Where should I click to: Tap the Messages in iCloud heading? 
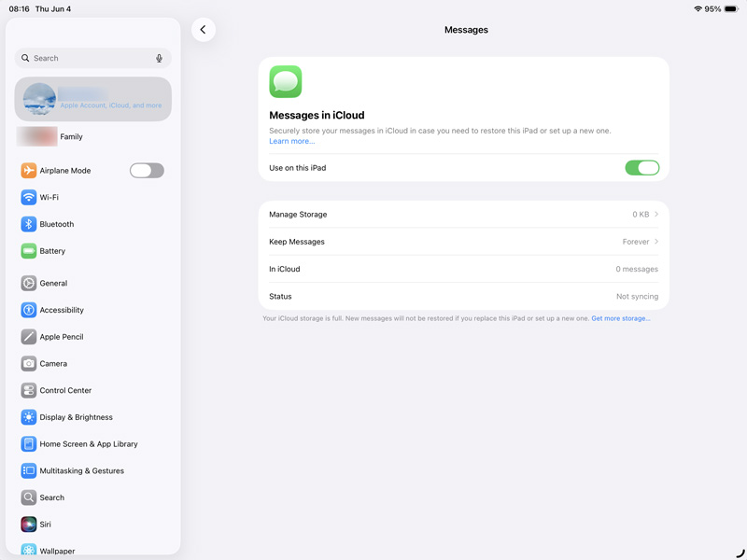coord(317,115)
